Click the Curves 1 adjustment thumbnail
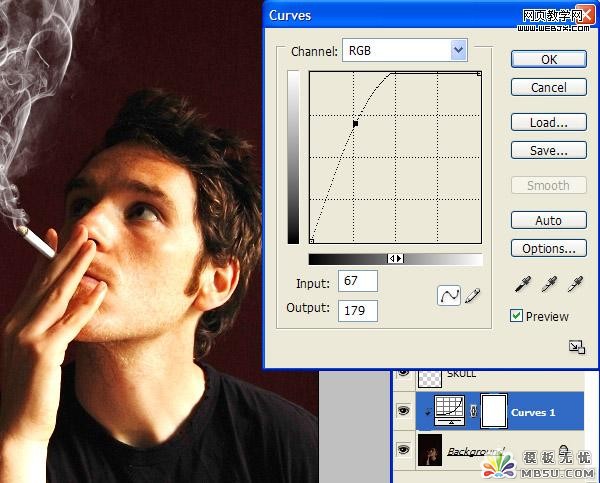Screen dimensions: 600x483 (449, 411)
